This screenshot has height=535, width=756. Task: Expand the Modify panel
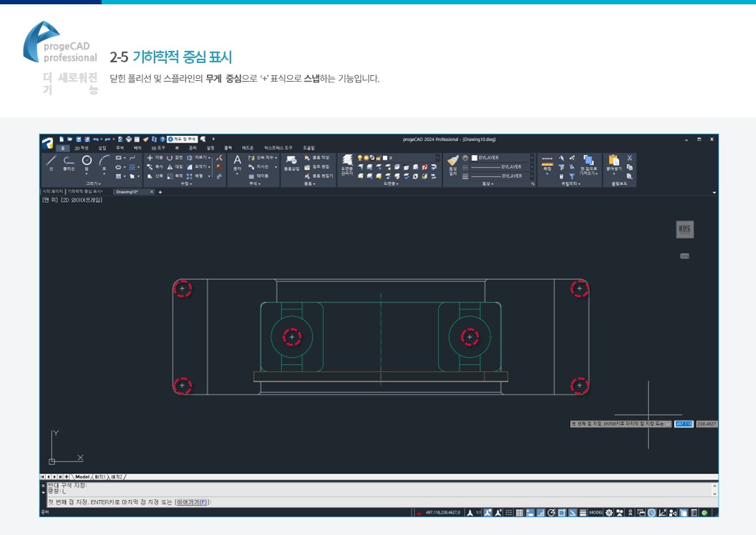click(185, 184)
